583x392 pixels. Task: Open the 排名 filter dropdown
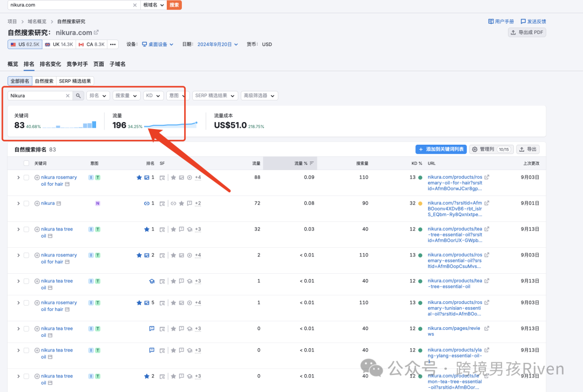(x=98, y=96)
